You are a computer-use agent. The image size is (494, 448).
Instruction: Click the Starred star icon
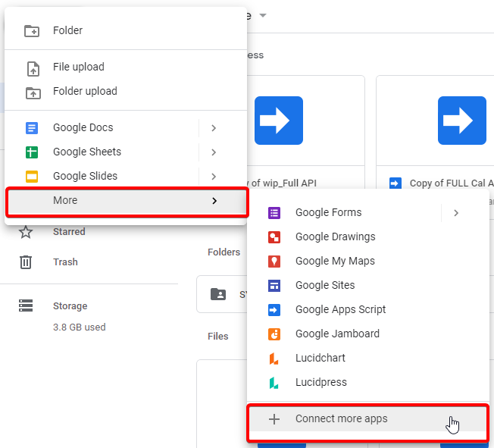[x=26, y=232]
